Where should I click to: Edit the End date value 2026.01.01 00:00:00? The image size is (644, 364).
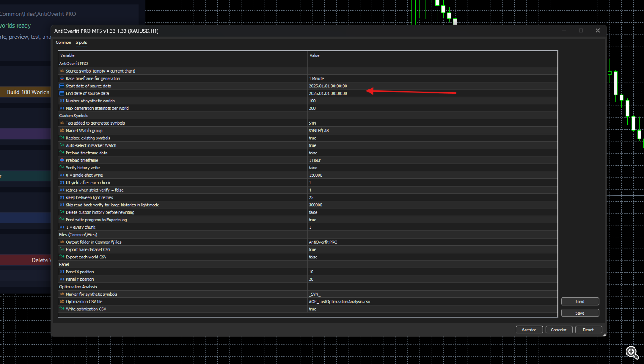tap(328, 93)
